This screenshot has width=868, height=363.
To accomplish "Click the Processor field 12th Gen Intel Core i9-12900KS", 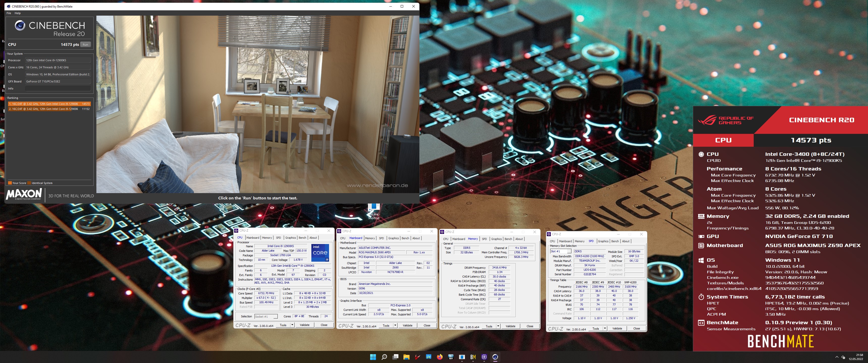I will point(58,60).
